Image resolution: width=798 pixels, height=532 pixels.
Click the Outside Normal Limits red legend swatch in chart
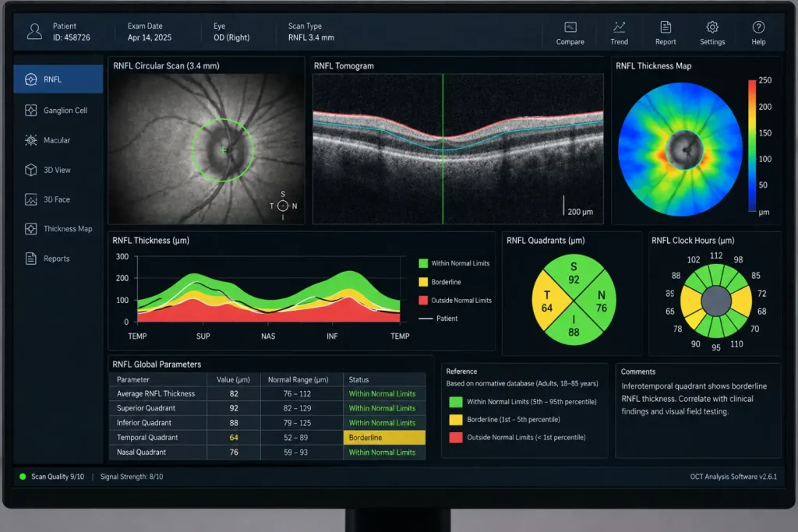click(x=423, y=300)
